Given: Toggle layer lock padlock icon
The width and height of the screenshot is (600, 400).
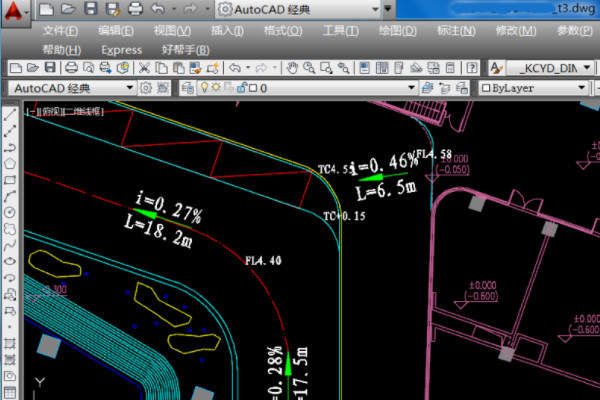Looking at the screenshot, I should pyautogui.click(x=242, y=88).
